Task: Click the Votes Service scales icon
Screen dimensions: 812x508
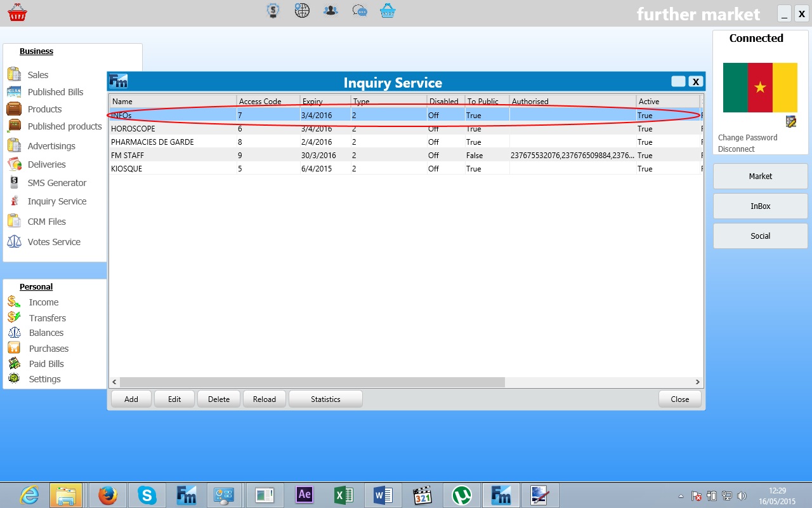Action: tap(14, 241)
